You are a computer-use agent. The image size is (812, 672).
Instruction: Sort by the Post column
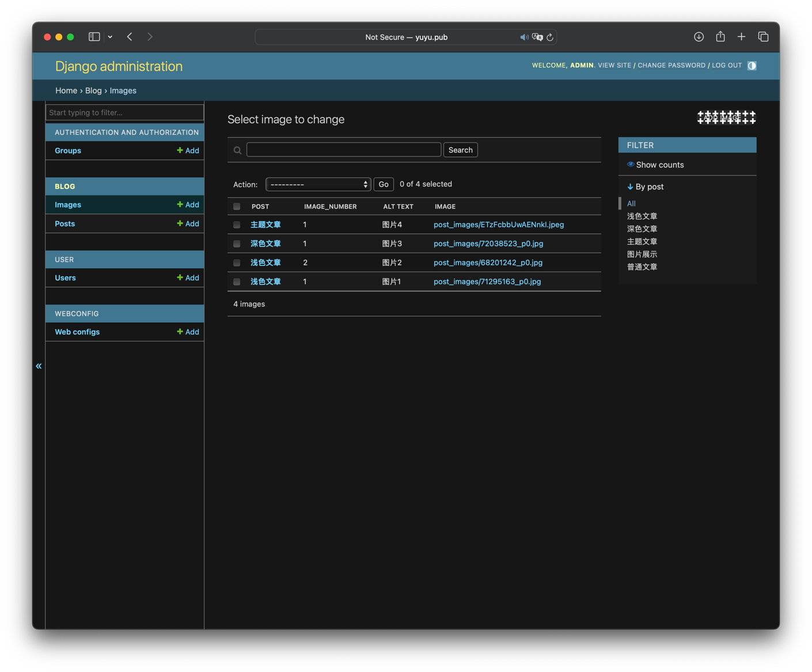[x=260, y=206]
